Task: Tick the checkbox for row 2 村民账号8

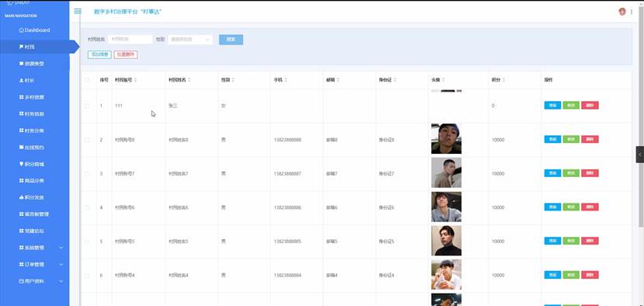Action: [87, 140]
